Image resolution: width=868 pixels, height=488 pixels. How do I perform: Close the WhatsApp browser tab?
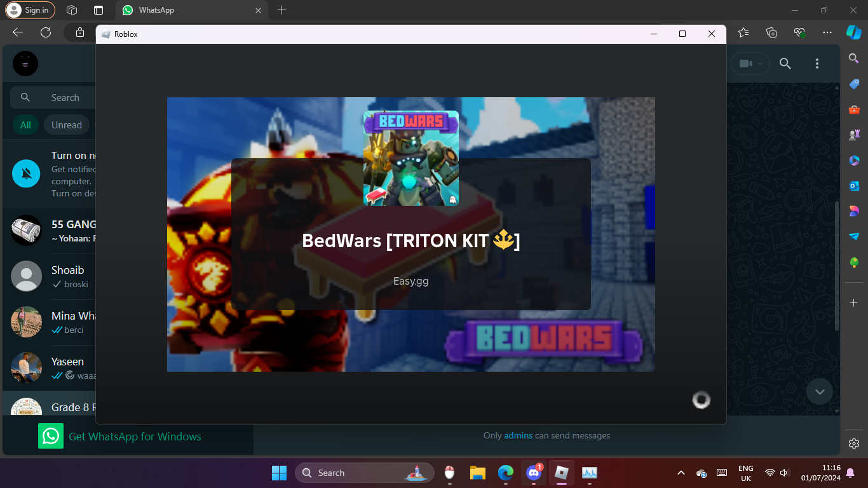coord(258,10)
